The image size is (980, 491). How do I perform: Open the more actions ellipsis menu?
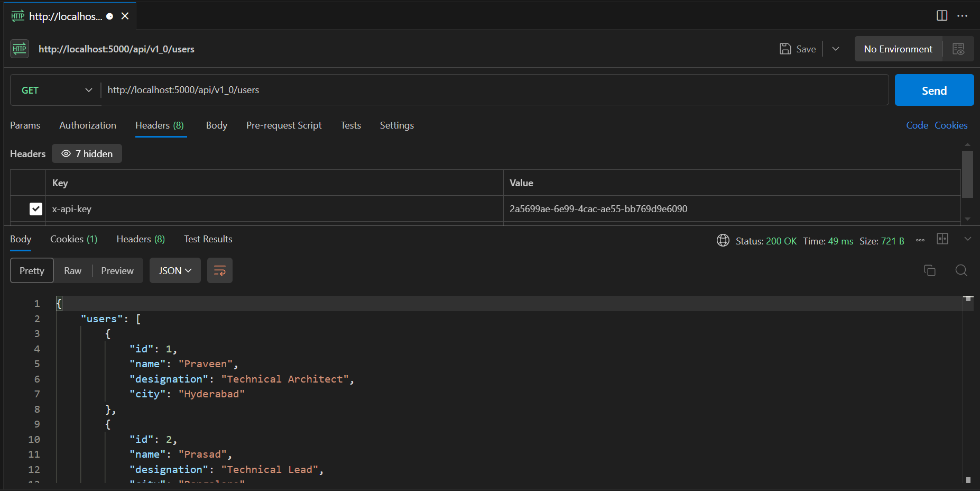(963, 16)
